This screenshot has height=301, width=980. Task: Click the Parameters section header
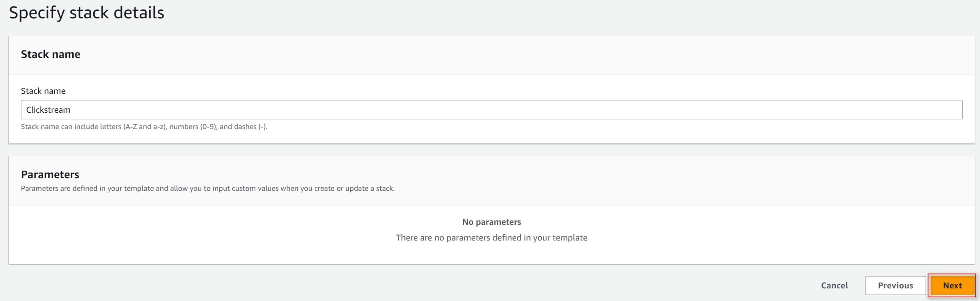point(50,174)
